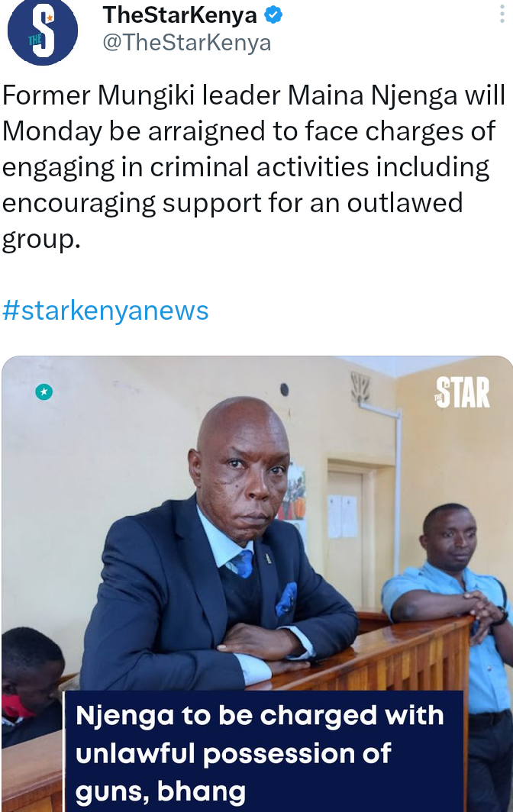Click The Star watermark logo on photo

[x=462, y=392]
